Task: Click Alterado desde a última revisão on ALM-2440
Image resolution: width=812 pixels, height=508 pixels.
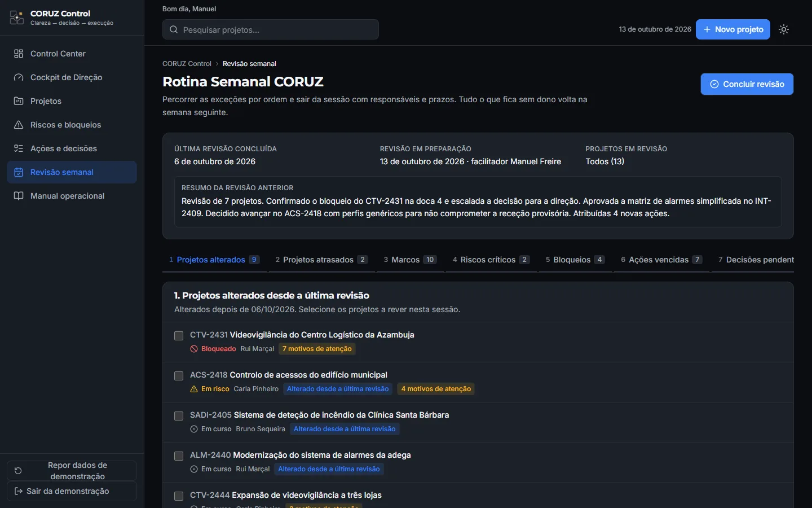Action: click(329, 469)
